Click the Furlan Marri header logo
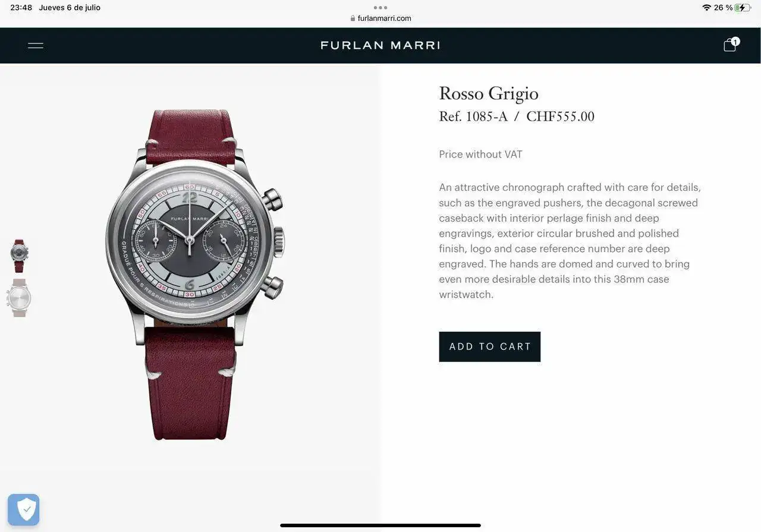The height and width of the screenshot is (532, 761). pyautogui.click(x=380, y=45)
